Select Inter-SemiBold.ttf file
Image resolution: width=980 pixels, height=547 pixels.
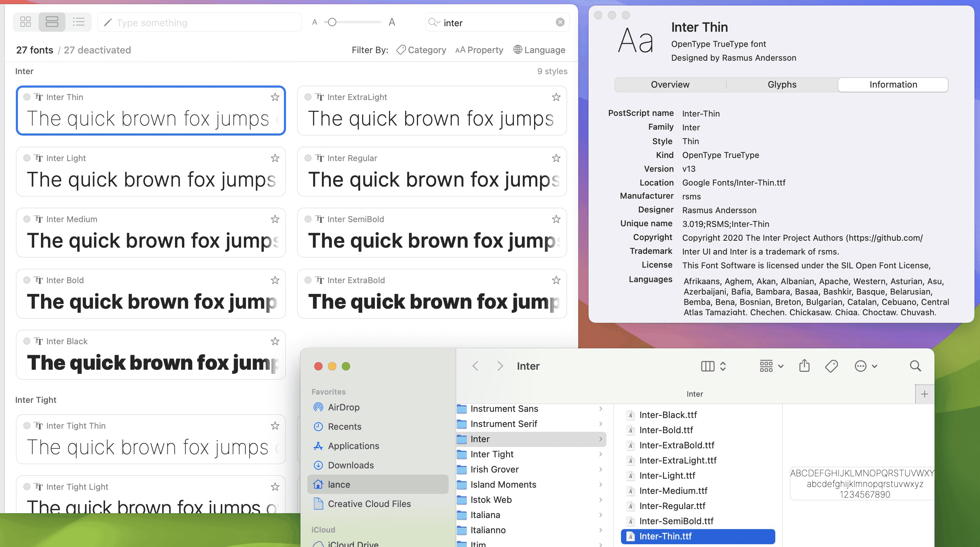point(698,521)
